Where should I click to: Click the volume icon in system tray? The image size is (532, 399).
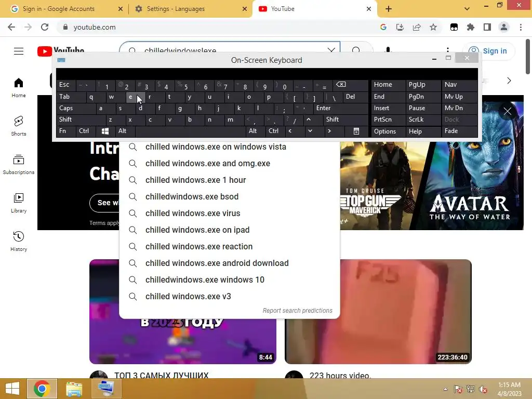pyautogui.click(x=483, y=389)
